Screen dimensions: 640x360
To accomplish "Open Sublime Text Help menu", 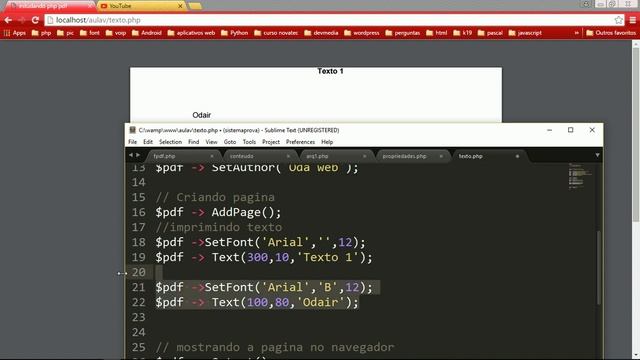I will pos(327,142).
